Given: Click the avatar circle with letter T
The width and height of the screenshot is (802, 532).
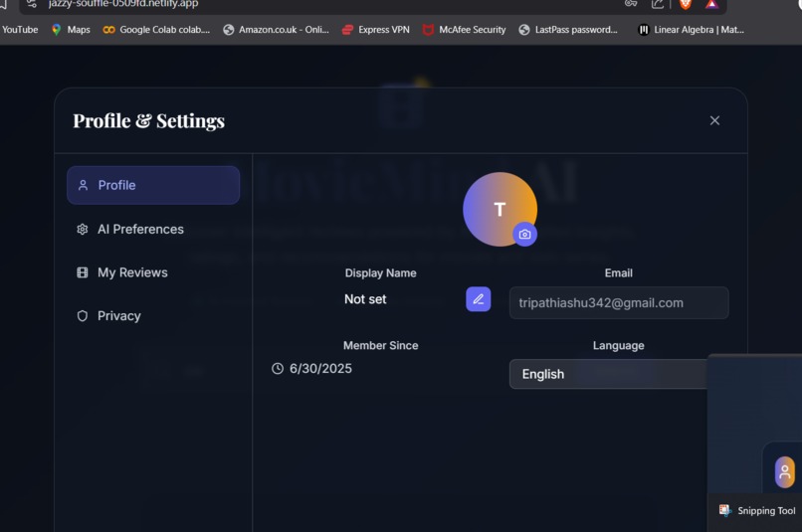Looking at the screenshot, I should tap(500, 209).
